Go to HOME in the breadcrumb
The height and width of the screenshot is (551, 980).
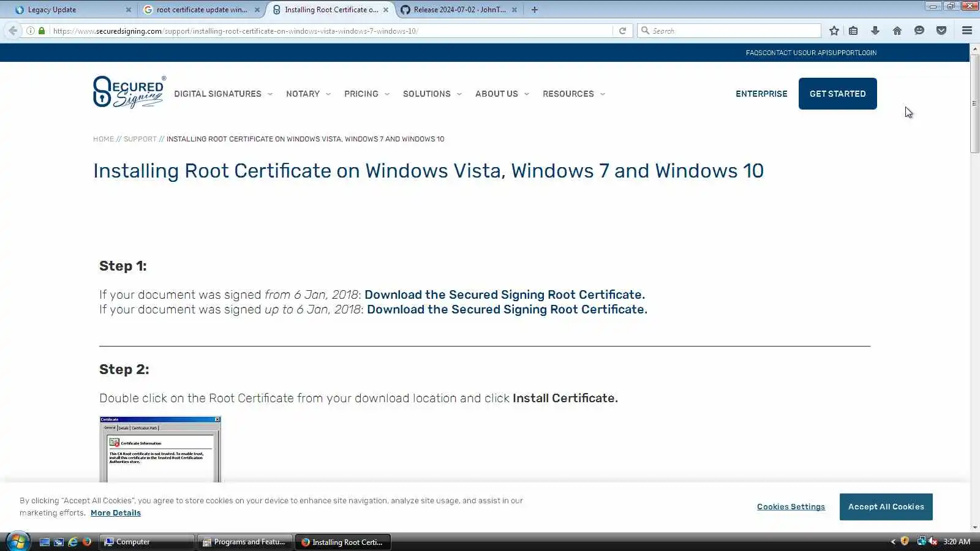pos(104,139)
